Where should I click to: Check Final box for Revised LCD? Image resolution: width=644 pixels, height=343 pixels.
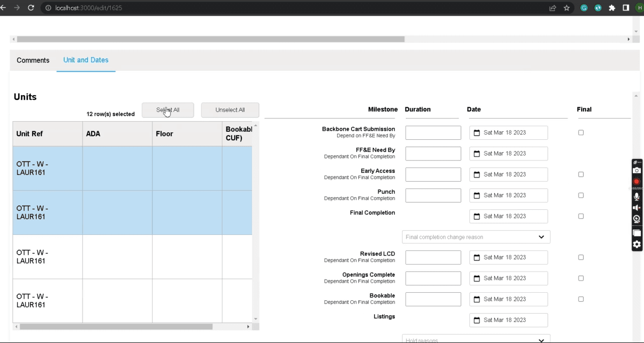[x=581, y=258]
